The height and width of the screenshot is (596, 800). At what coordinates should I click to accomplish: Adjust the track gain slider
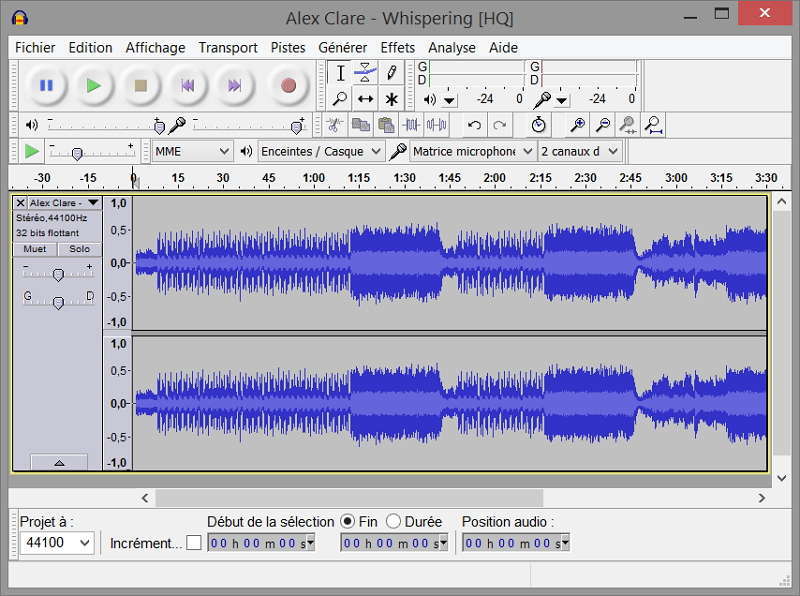(58, 274)
